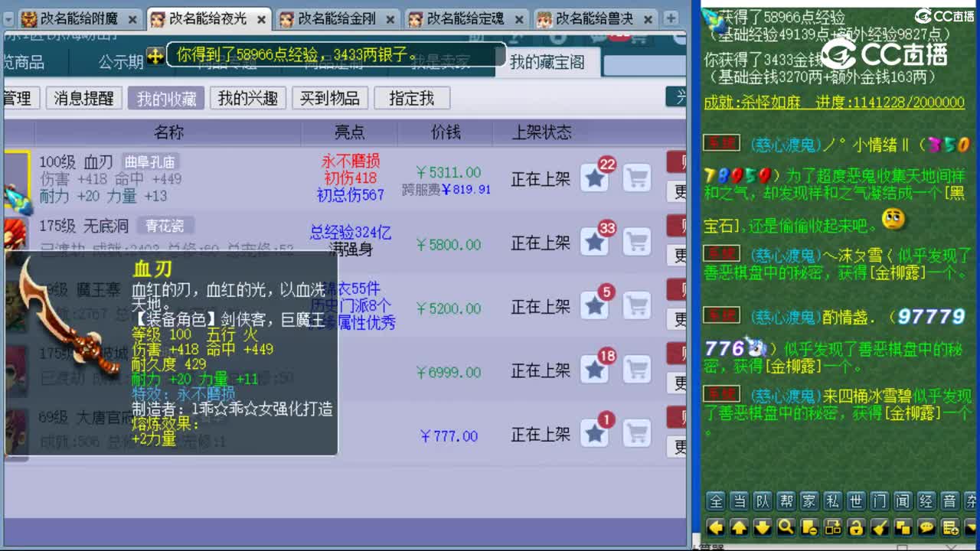Click the 青花瓷 server tag

pos(165,226)
